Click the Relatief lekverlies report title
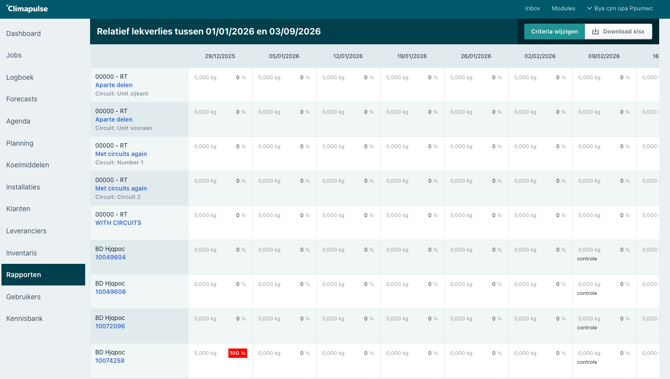This screenshot has width=670, height=379. coord(209,32)
